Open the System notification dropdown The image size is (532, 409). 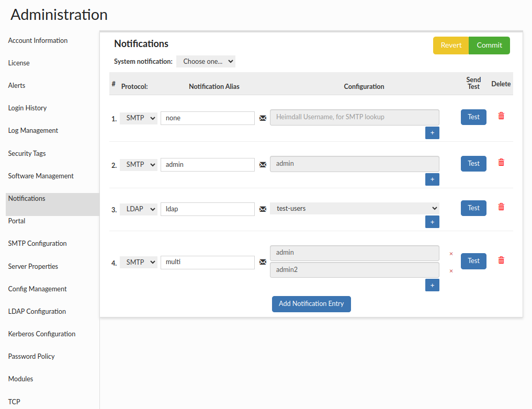click(206, 62)
